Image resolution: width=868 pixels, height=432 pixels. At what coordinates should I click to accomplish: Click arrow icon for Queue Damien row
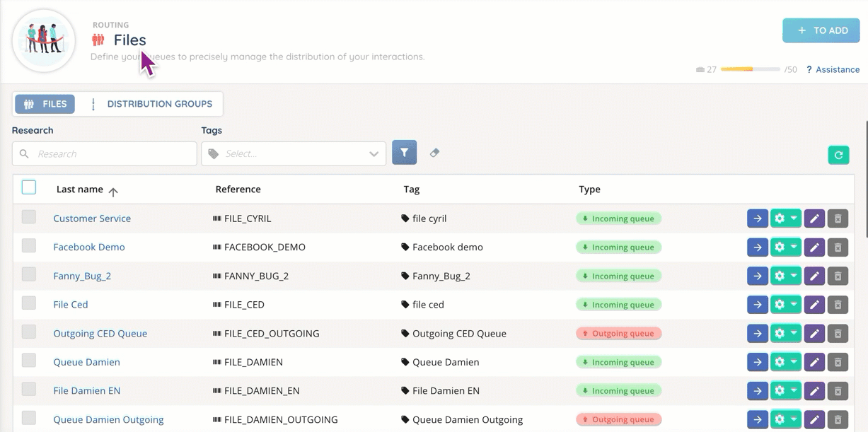click(757, 362)
